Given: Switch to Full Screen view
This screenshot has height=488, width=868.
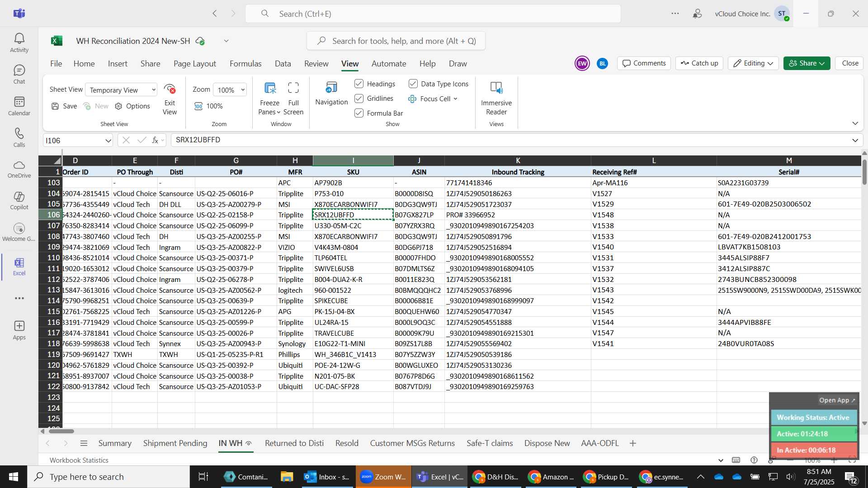Looking at the screenshot, I should click(x=293, y=99).
